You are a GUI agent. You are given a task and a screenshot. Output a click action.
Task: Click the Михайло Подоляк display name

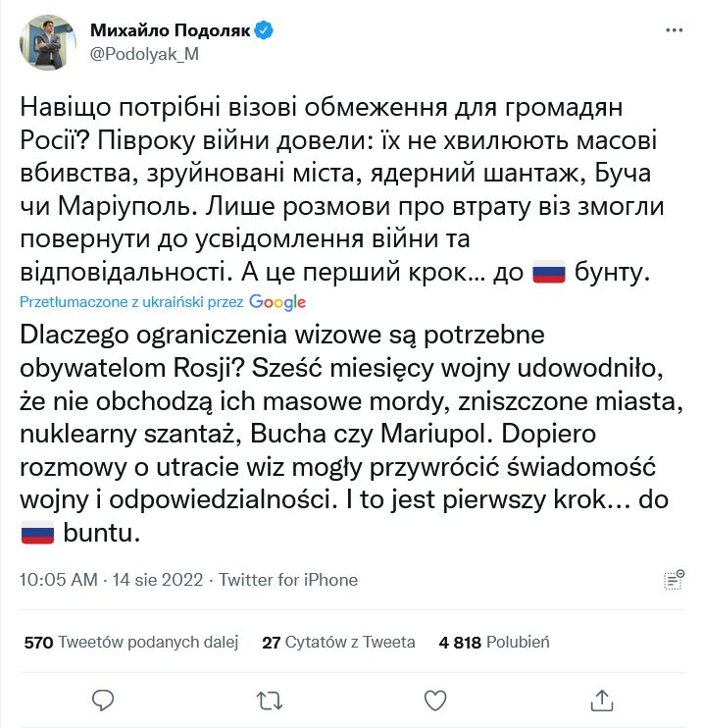(x=168, y=31)
